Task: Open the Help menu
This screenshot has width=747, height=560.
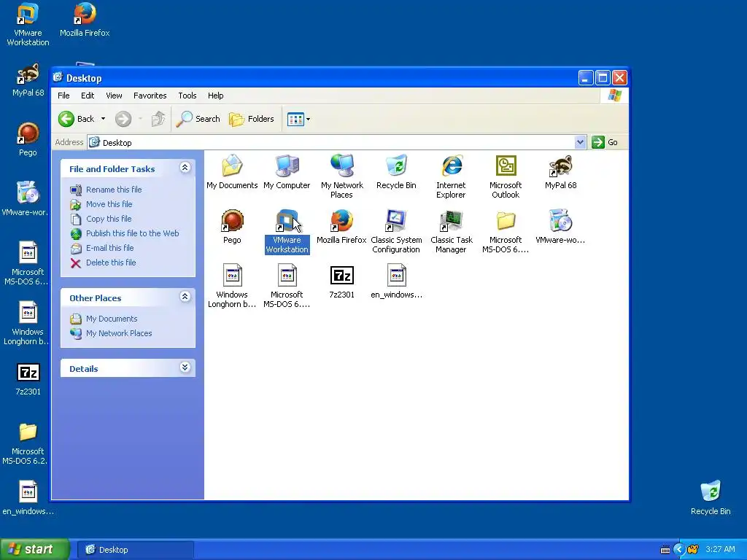Action: 215,96
